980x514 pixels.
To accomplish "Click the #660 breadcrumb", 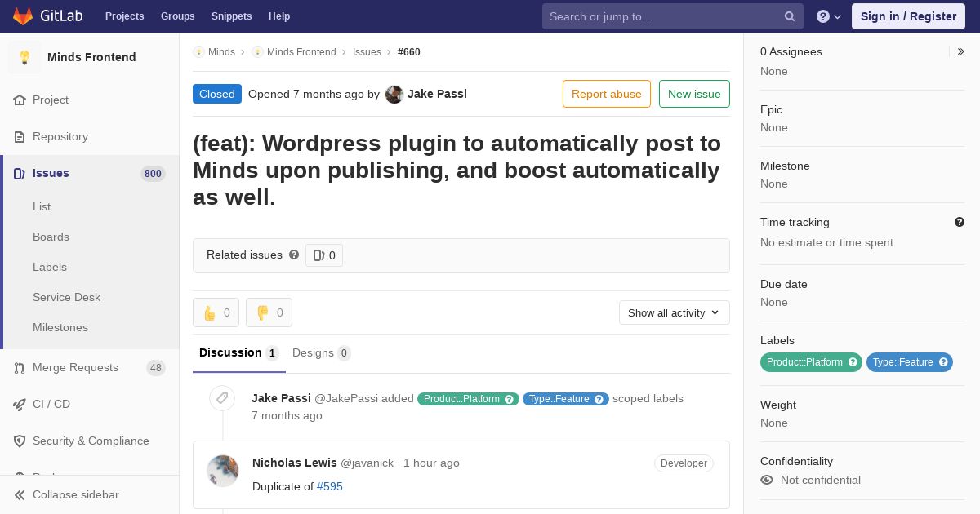I will pos(409,51).
